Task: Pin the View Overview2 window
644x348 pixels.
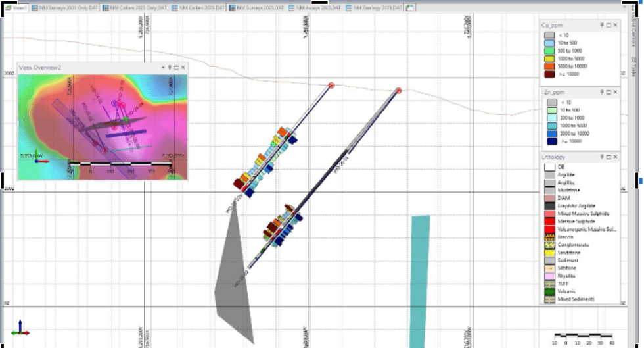Action: point(170,67)
